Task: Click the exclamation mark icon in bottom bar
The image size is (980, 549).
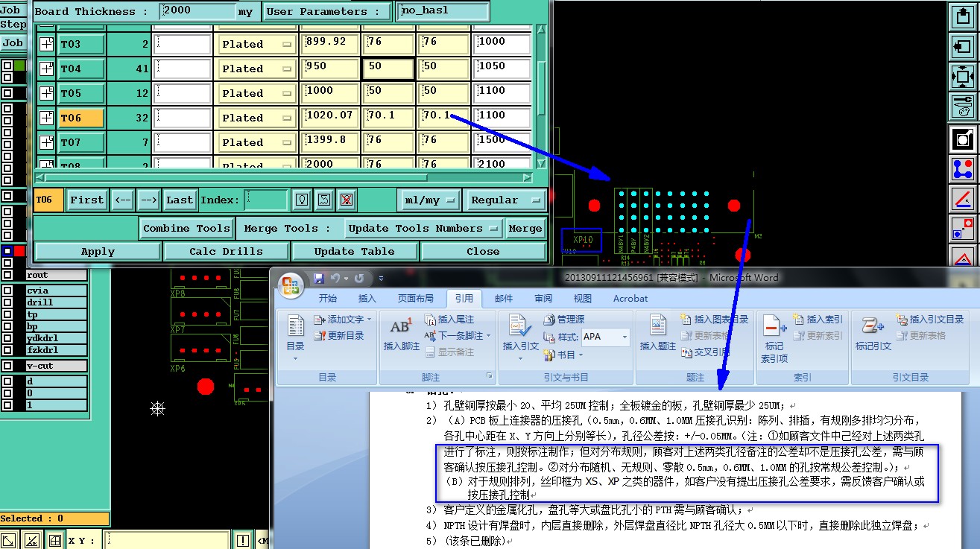Action: coord(243,540)
